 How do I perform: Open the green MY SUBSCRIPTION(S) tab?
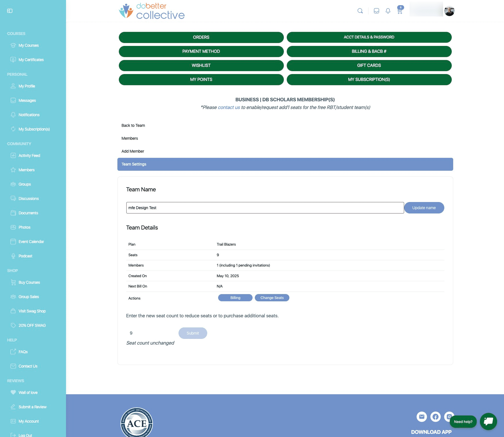click(369, 79)
